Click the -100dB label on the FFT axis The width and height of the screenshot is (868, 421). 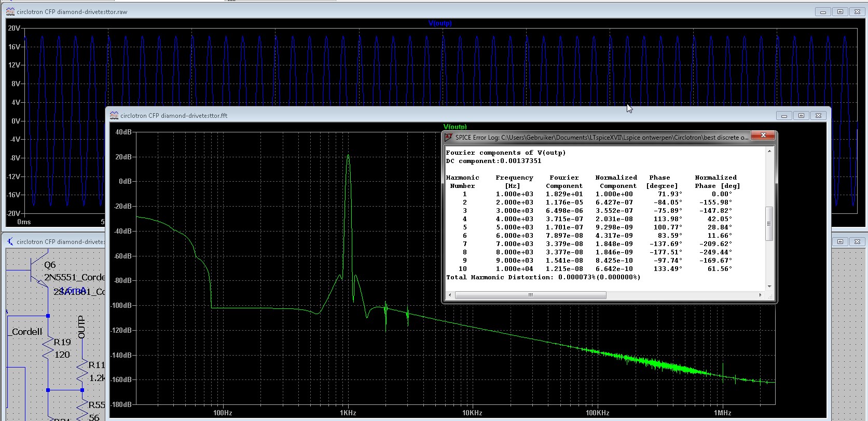tap(121, 305)
